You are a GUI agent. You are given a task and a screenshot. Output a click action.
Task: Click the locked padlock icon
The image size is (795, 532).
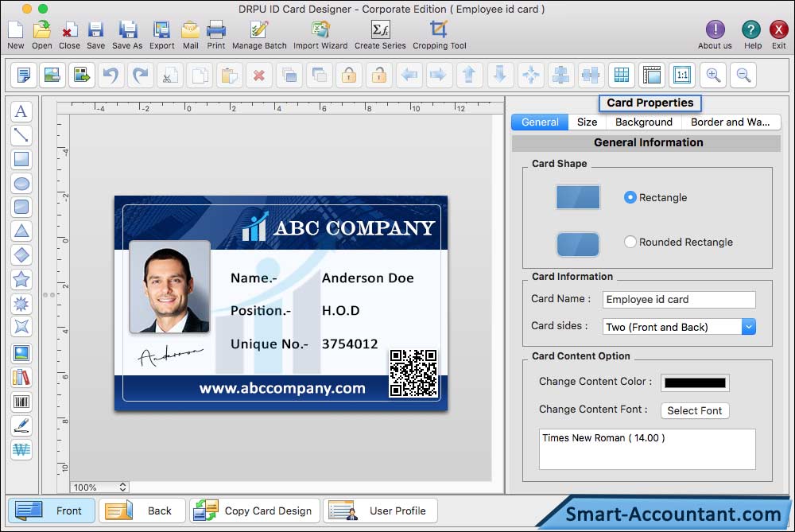click(x=348, y=75)
